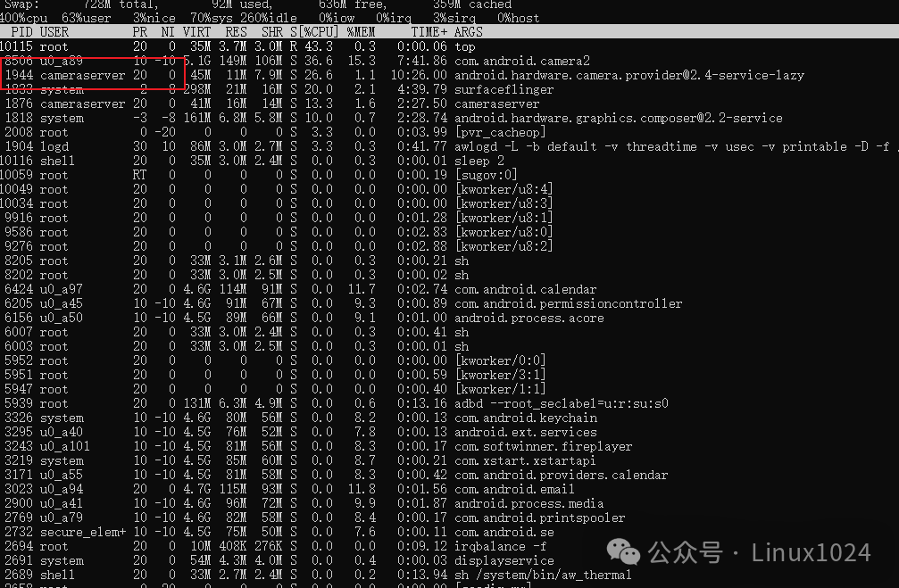Click the [kworker/1:1] entry
The image size is (899, 588).
pyautogui.click(x=501, y=389)
